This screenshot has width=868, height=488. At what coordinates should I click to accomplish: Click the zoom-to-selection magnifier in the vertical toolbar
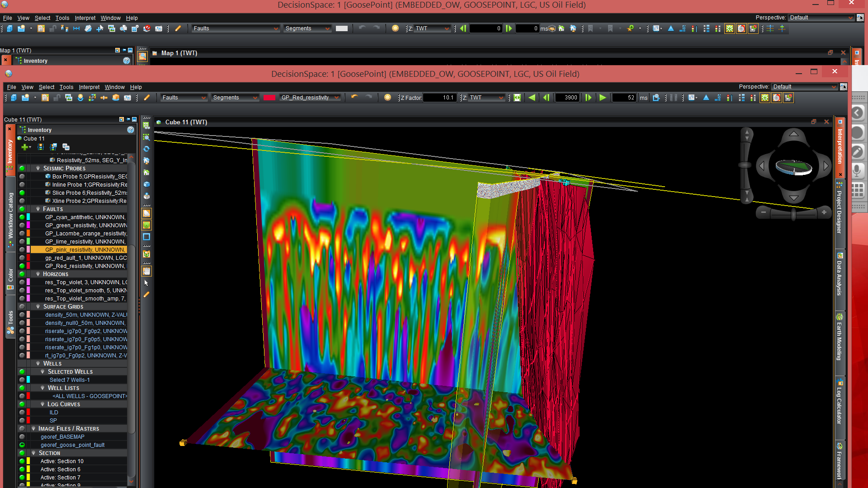[x=146, y=137]
